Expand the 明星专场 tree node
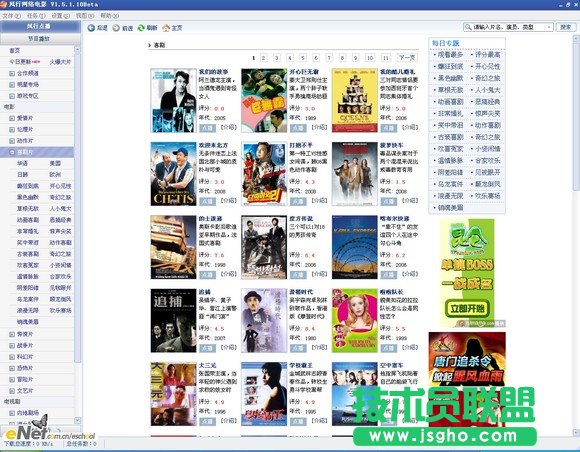 12,85
